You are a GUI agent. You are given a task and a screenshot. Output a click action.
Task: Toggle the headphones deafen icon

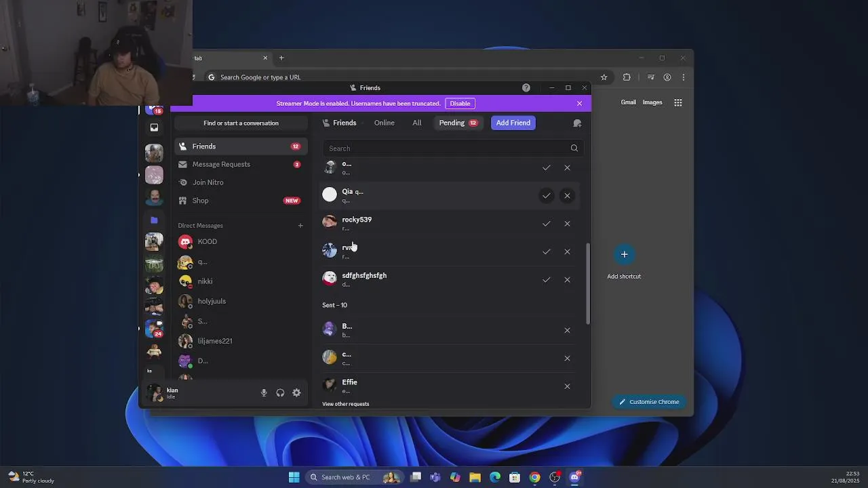pyautogui.click(x=280, y=393)
